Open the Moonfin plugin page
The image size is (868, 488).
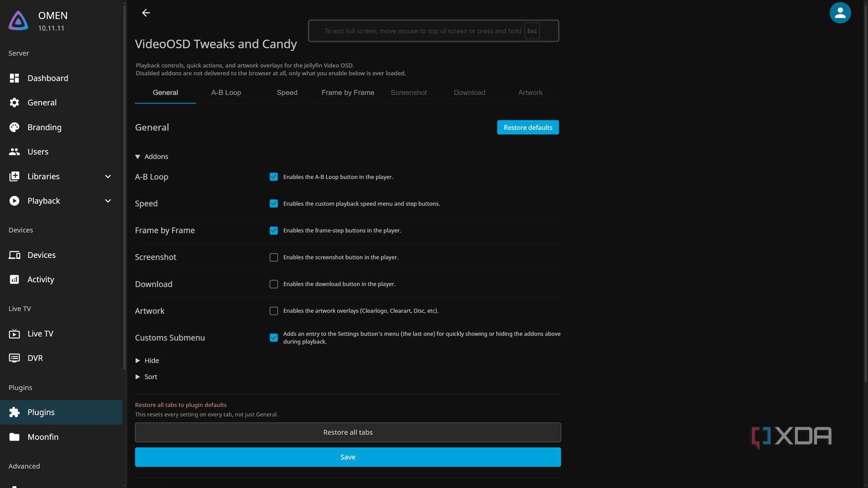tap(61, 437)
